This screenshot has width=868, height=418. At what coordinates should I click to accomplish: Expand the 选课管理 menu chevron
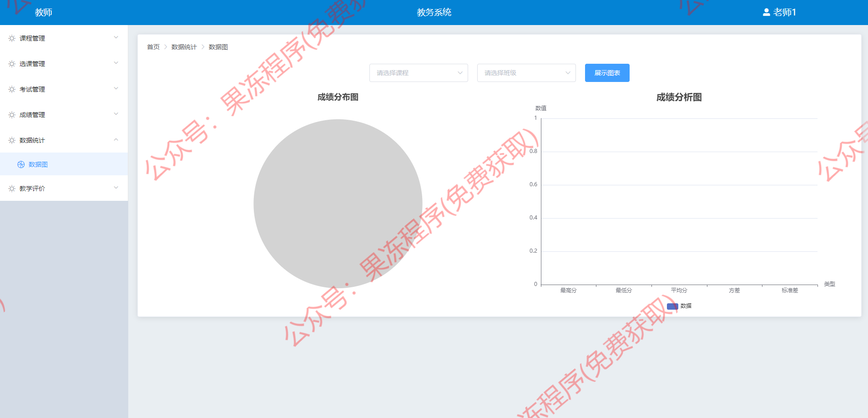[x=116, y=63]
